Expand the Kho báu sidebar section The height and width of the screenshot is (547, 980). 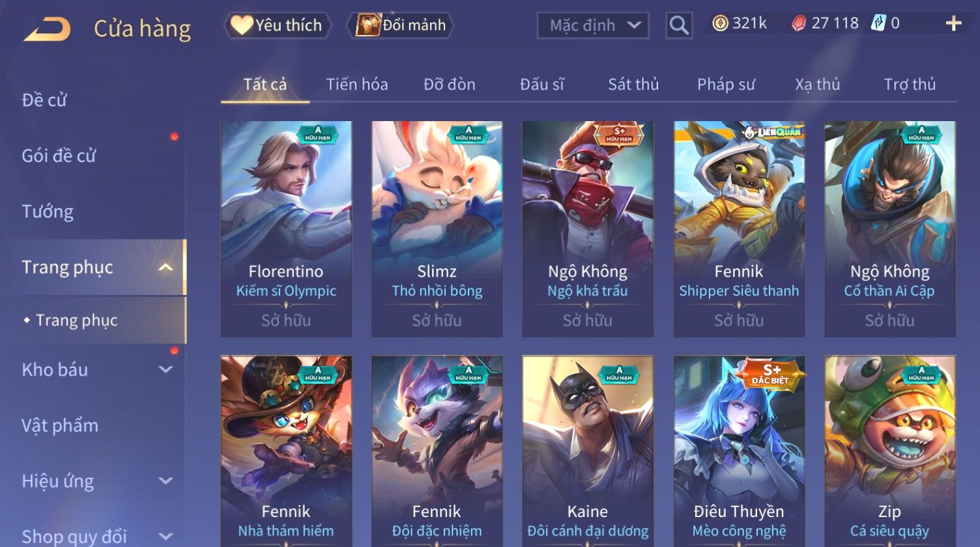(x=166, y=370)
